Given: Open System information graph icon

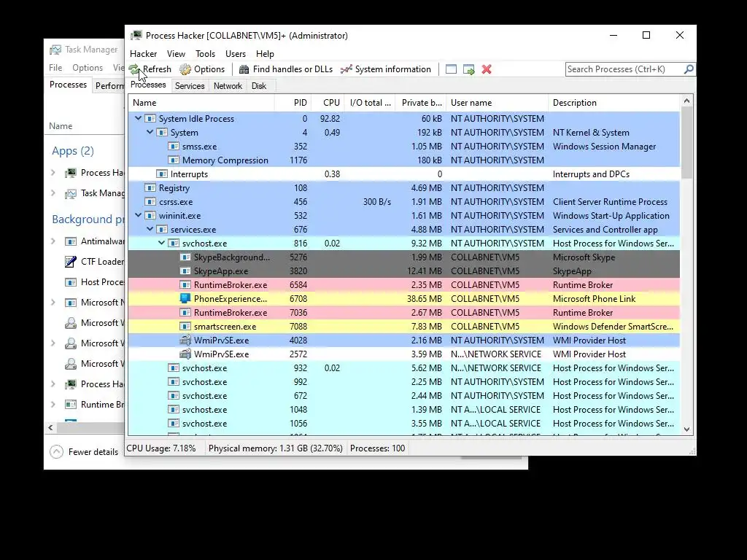Looking at the screenshot, I should pos(347,69).
